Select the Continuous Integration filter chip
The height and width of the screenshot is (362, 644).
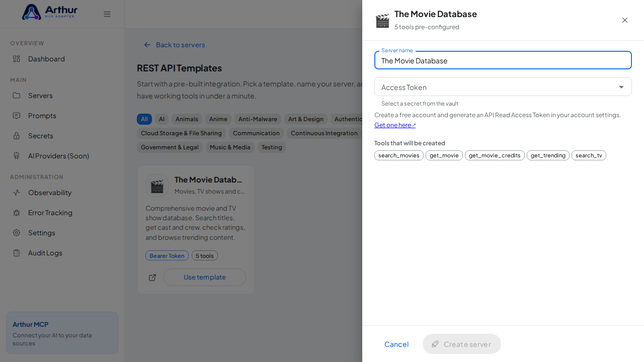point(324,133)
